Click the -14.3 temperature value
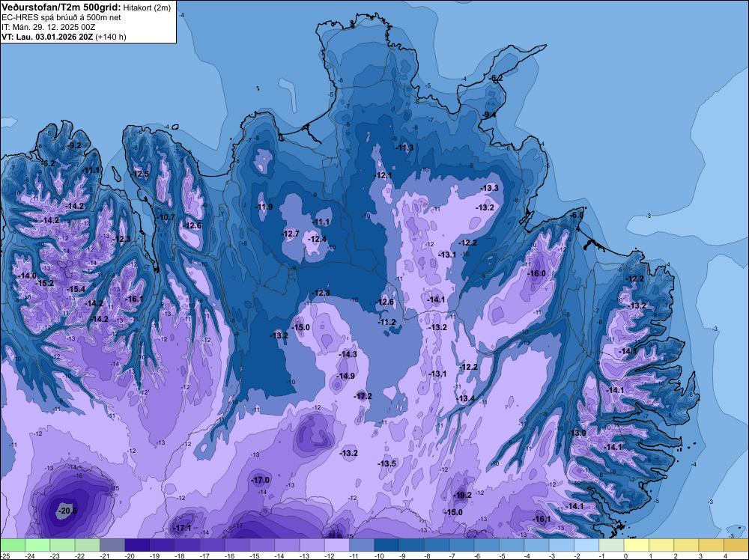Screen dimensions: 749x560 (x=348, y=354)
